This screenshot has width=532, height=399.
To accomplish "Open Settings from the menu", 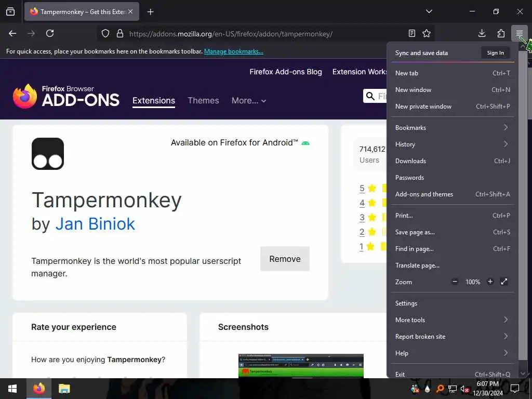I will (x=453, y=303).
